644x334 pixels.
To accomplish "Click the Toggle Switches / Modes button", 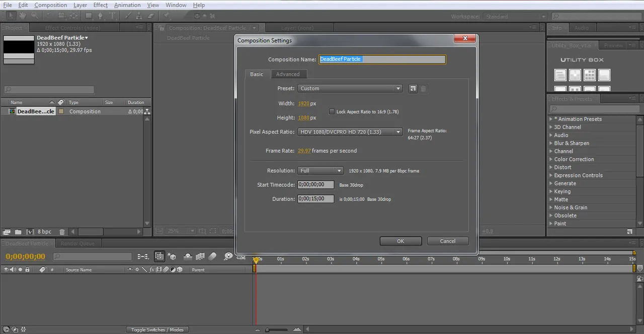I will point(157,329).
